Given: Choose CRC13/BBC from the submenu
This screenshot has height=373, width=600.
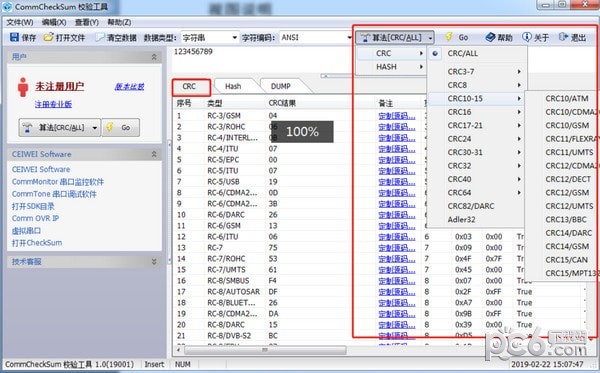Looking at the screenshot, I should (566, 220).
